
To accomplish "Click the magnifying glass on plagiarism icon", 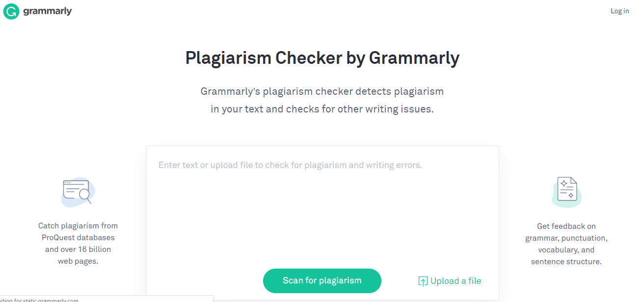I will [x=85, y=196].
